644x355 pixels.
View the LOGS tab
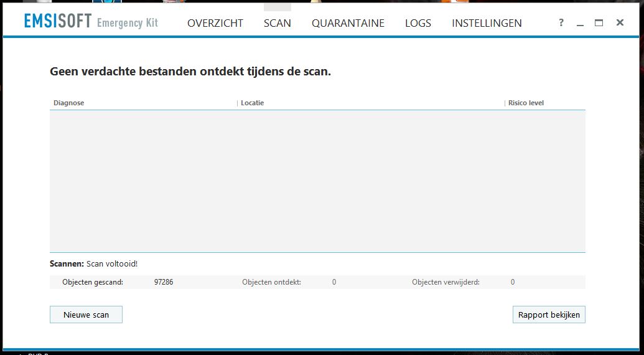418,23
